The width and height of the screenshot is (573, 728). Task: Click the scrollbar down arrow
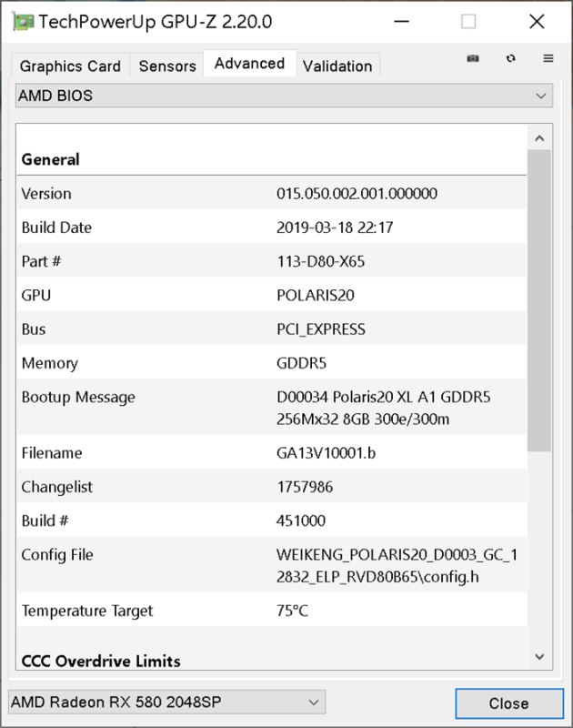click(539, 656)
